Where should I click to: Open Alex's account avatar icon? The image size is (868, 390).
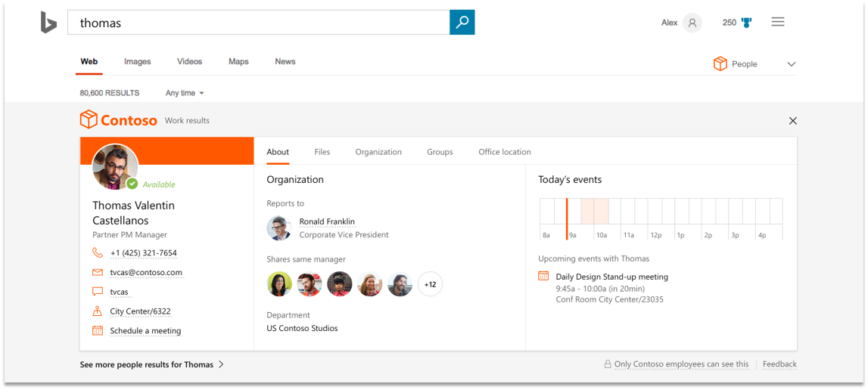(x=692, y=23)
